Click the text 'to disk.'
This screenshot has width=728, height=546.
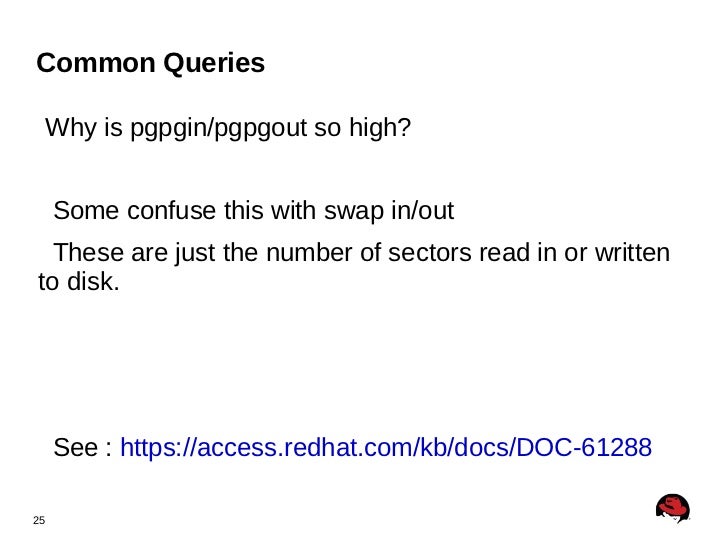78,282
